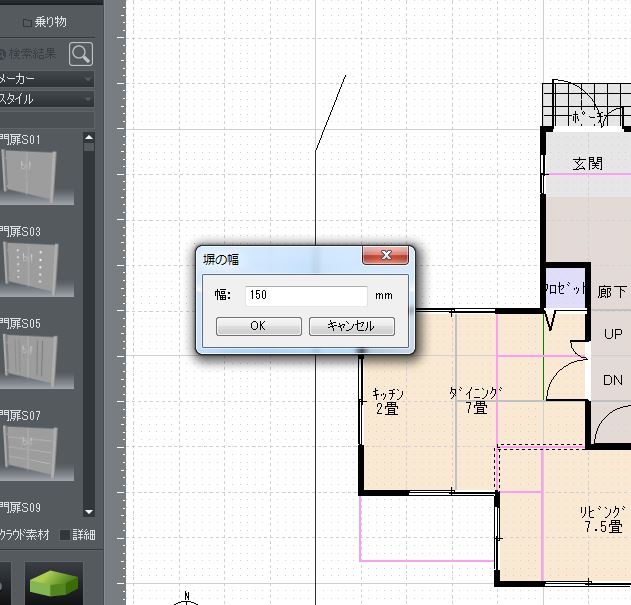Open the メーカー dropdown
This screenshot has width=631, height=605.
click(x=45, y=79)
